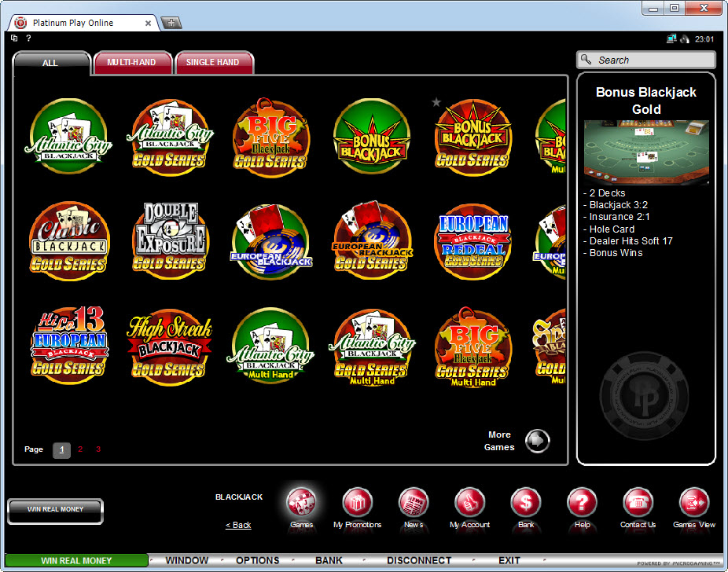Open the Double Exposure Gold Series game
This screenshot has height=572, width=728.
(170, 240)
